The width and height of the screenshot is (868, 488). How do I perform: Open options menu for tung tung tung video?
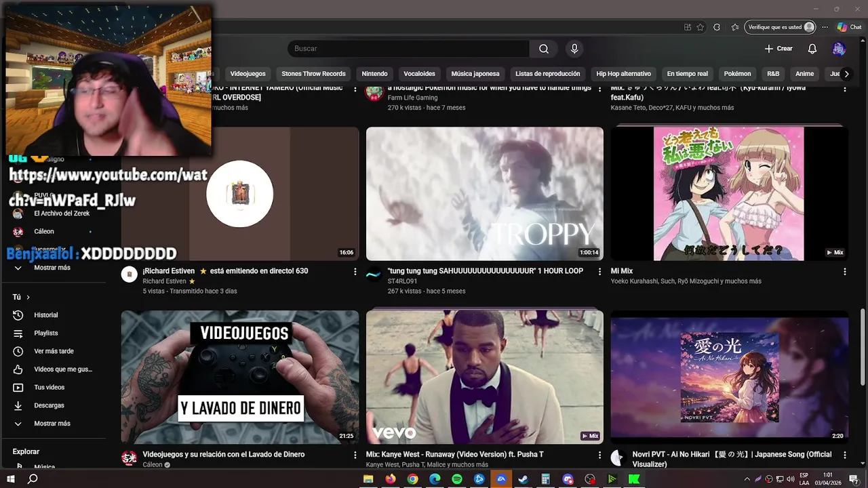click(599, 271)
